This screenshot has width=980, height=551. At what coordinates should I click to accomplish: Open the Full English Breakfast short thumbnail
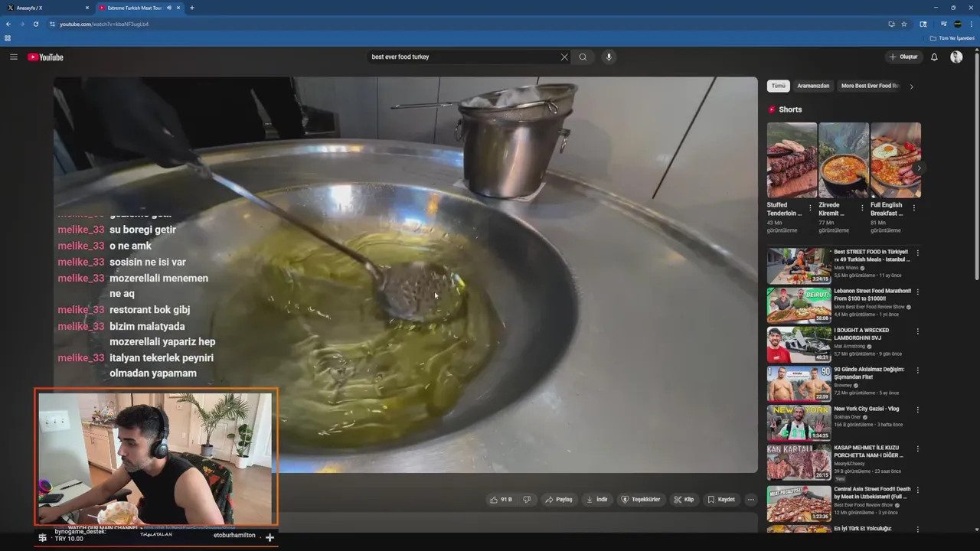[895, 160]
